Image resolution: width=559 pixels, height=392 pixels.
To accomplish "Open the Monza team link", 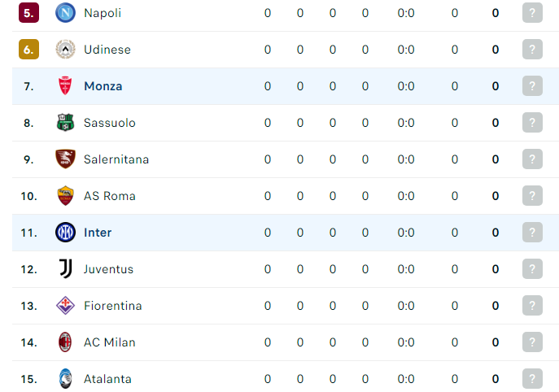I will click(103, 86).
